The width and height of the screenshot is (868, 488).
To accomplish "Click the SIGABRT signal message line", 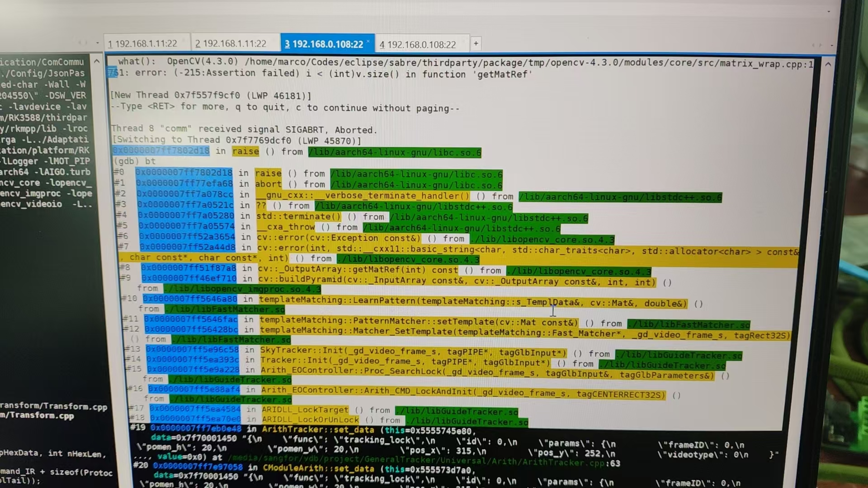I will point(244,129).
